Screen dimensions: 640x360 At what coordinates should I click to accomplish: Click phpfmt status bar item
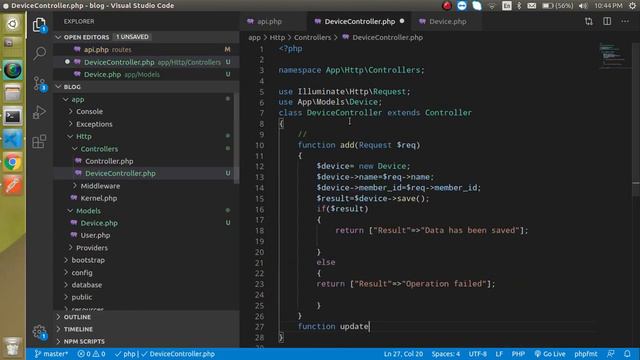[x=585, y=354]
